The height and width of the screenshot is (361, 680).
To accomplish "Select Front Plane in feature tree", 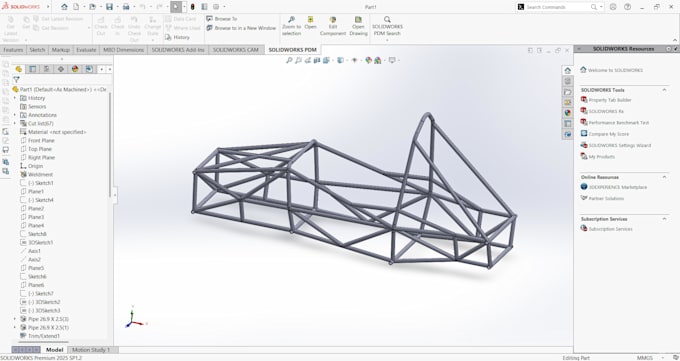I will tap(37, 141).
